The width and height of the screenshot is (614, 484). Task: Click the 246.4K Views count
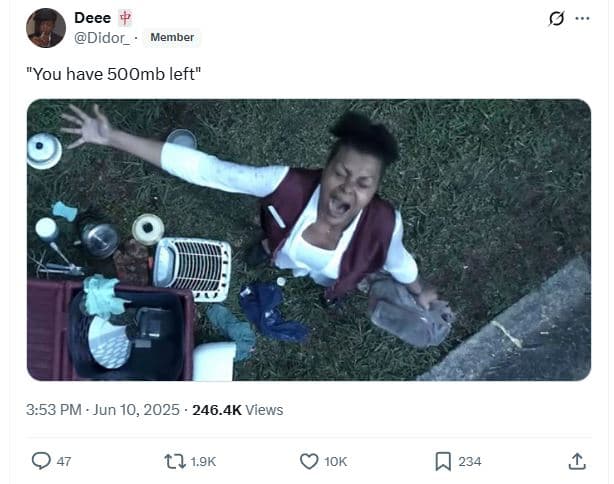click(237, 409)
